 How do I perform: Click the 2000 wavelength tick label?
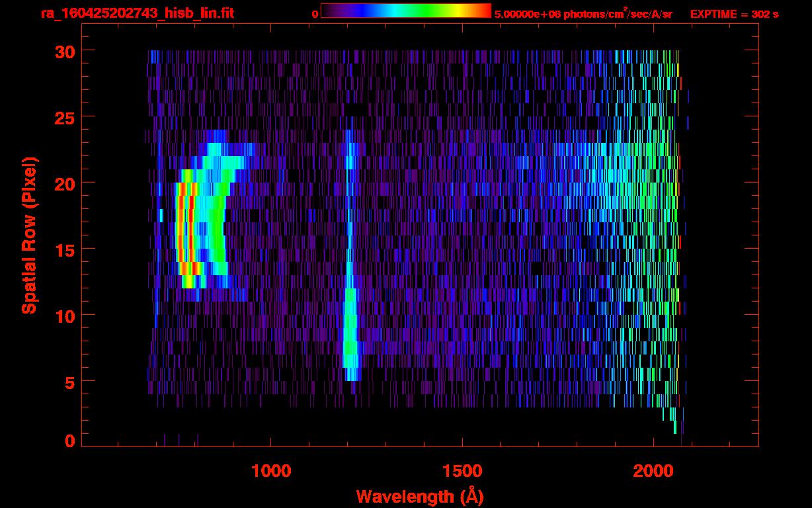pos(653,471)
